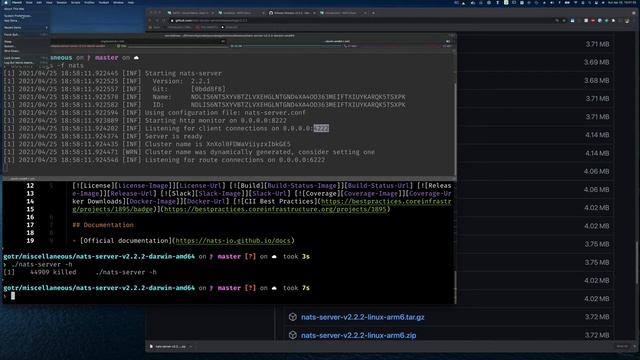640x360 pixels.
Task: Open the Help menu in menu bar
Action: [131, 2]
